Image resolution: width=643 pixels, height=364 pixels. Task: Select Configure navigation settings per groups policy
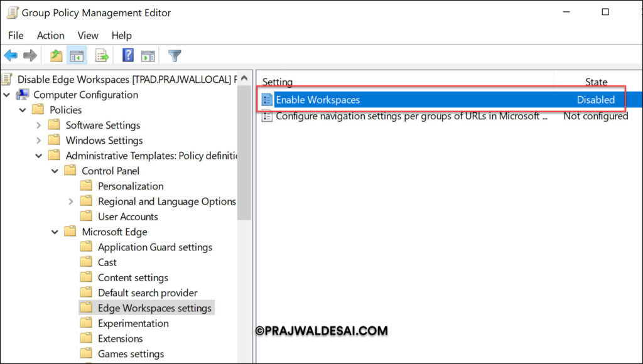coord(411,116)
